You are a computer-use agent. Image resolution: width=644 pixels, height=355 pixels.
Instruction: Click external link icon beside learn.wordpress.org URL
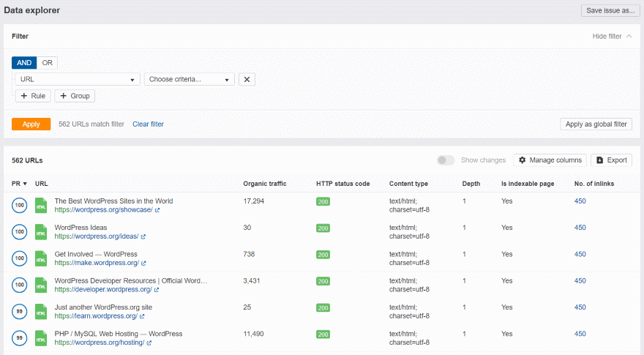tap(143, 316)
